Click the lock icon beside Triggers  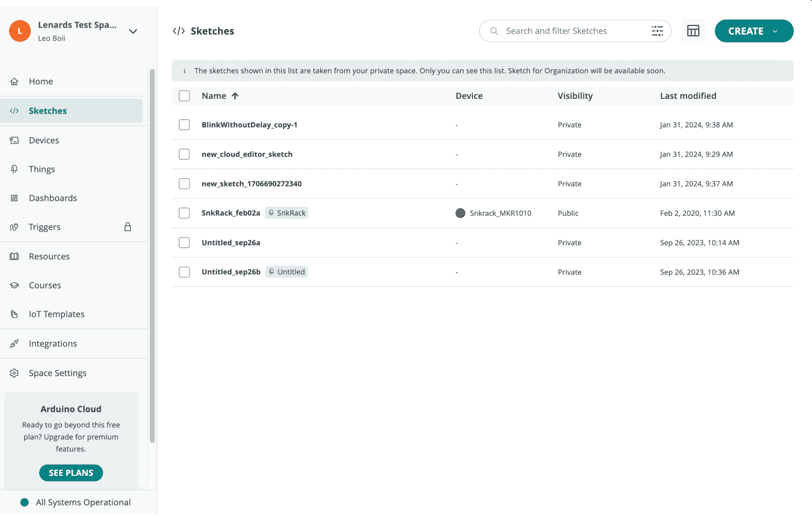[127, 227]
